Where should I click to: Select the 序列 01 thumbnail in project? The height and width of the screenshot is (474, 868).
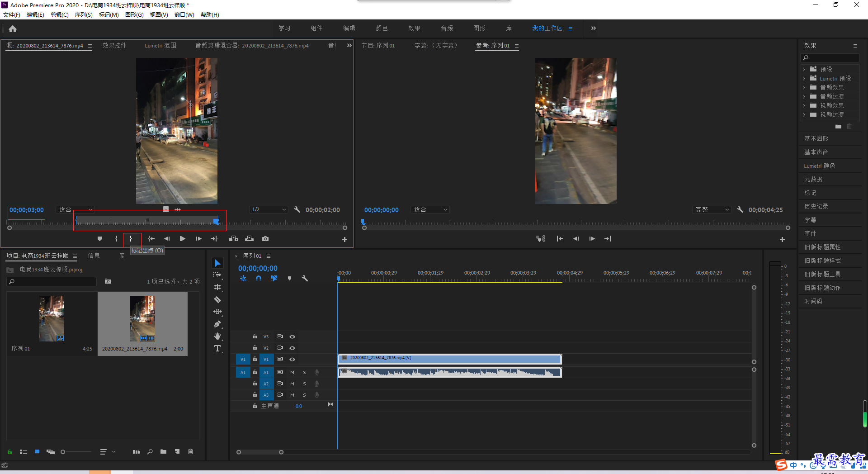tap(52, 318)
